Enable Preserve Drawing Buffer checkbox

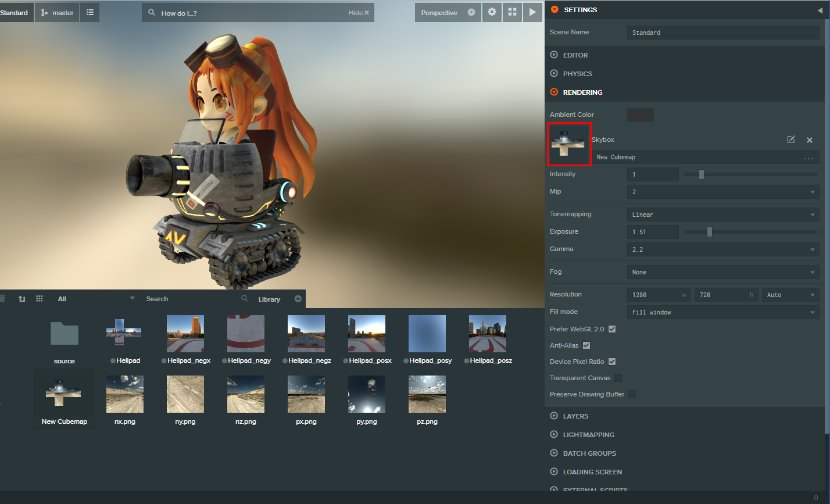(x=632, y=394)
